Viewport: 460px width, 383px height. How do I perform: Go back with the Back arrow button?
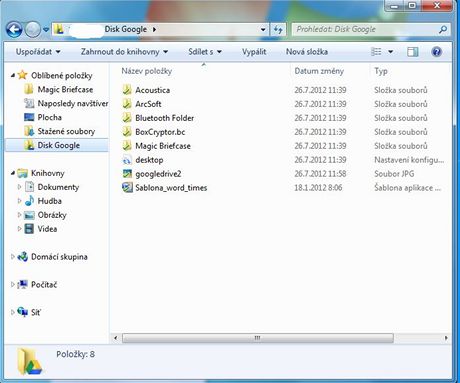pos(14,30)
